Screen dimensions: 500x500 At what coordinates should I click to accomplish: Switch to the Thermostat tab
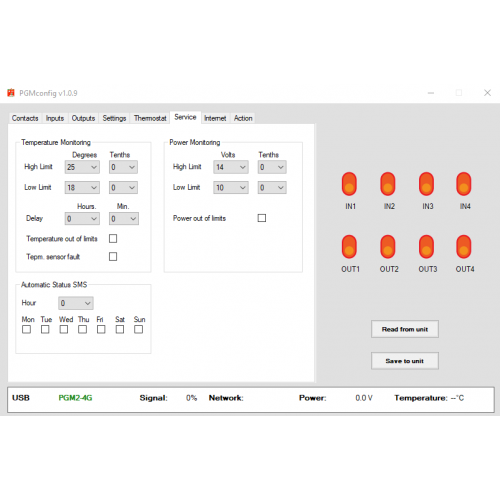click(150, 118)
